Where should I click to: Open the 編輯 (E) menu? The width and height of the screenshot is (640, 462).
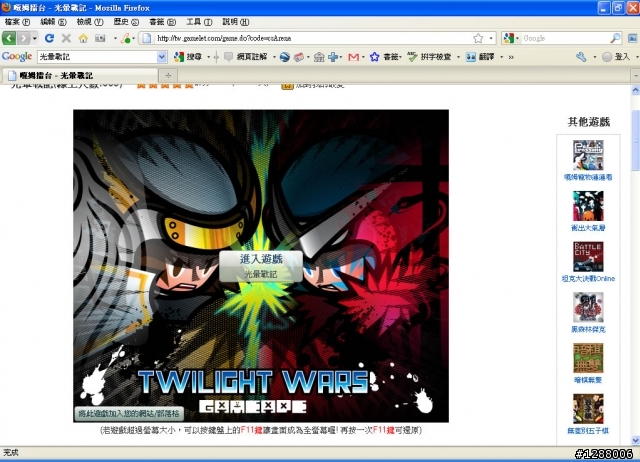53,22
